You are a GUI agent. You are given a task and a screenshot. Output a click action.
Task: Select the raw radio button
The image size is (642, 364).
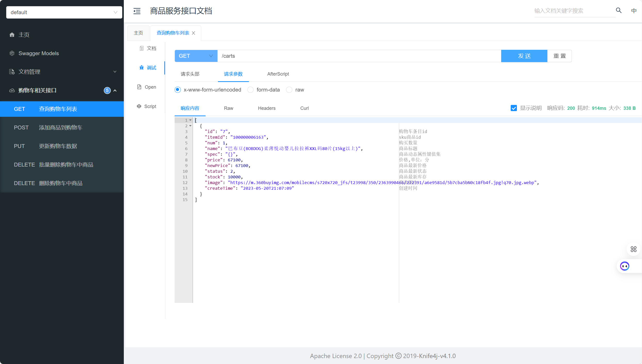(x=289, y=90)
